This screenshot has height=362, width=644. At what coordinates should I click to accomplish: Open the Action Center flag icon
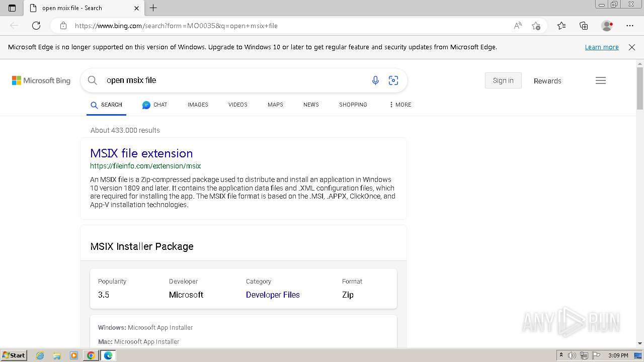point(596,355)
